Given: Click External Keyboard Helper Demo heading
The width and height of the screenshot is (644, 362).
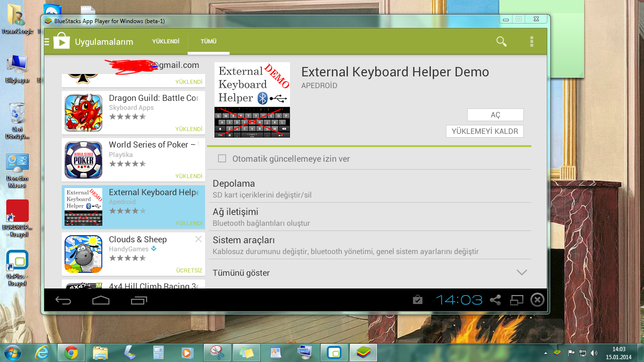Looking at the screenshot, I should (x=395, y=72).
